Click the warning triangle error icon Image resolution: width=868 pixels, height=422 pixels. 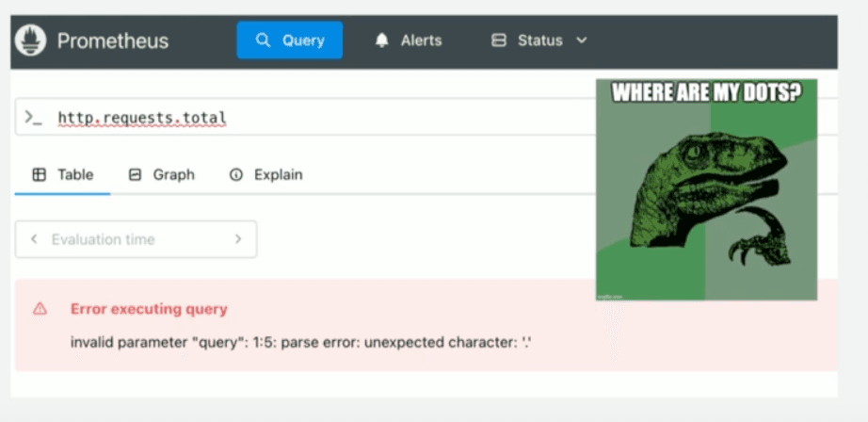point(40,308)
